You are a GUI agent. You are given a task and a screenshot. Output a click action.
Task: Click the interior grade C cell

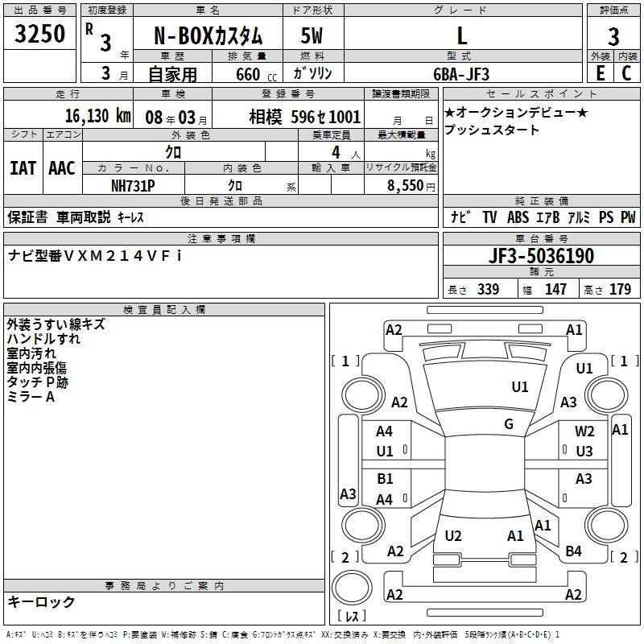click(626, 72)
